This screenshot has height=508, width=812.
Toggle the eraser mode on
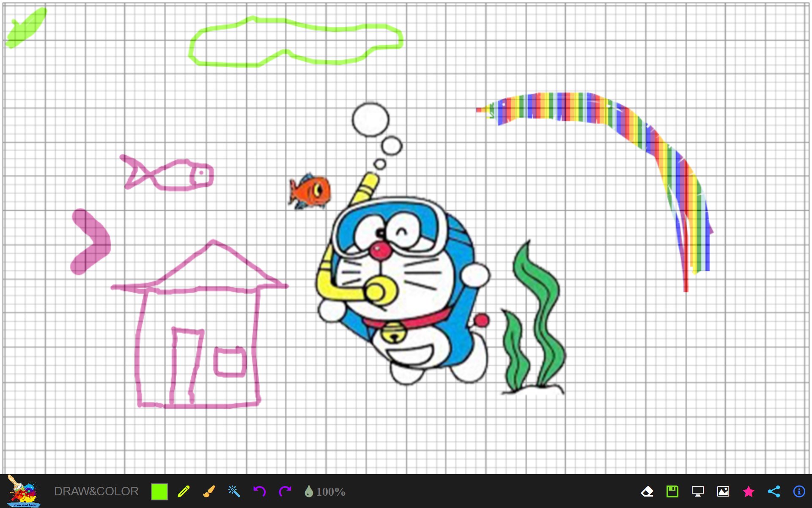pos(647,491)
